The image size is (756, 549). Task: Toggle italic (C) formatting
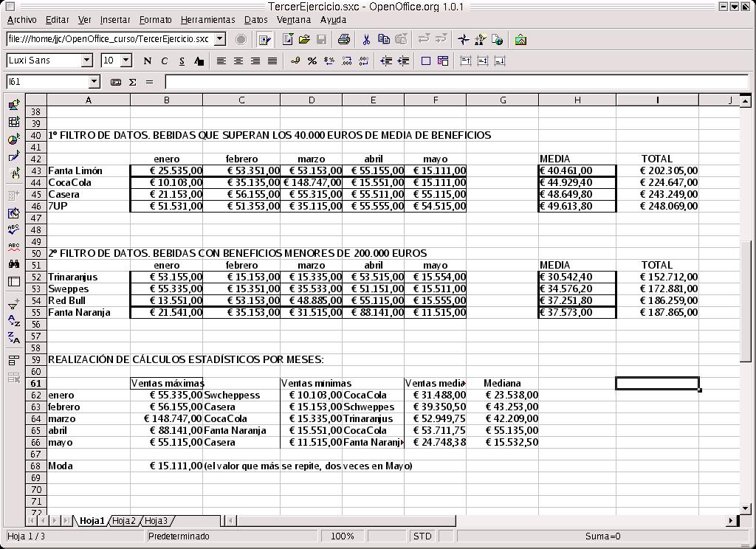pos(164,61)
